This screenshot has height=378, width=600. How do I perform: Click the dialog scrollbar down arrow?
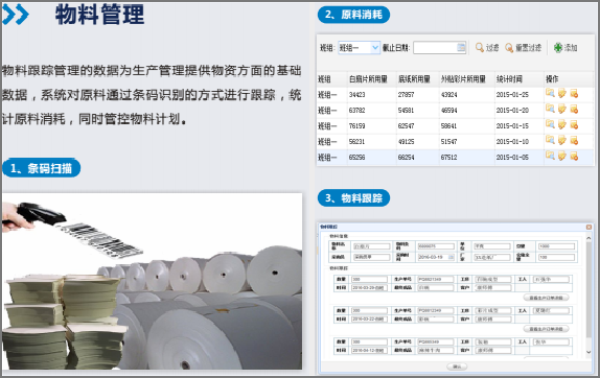point(589,352)
